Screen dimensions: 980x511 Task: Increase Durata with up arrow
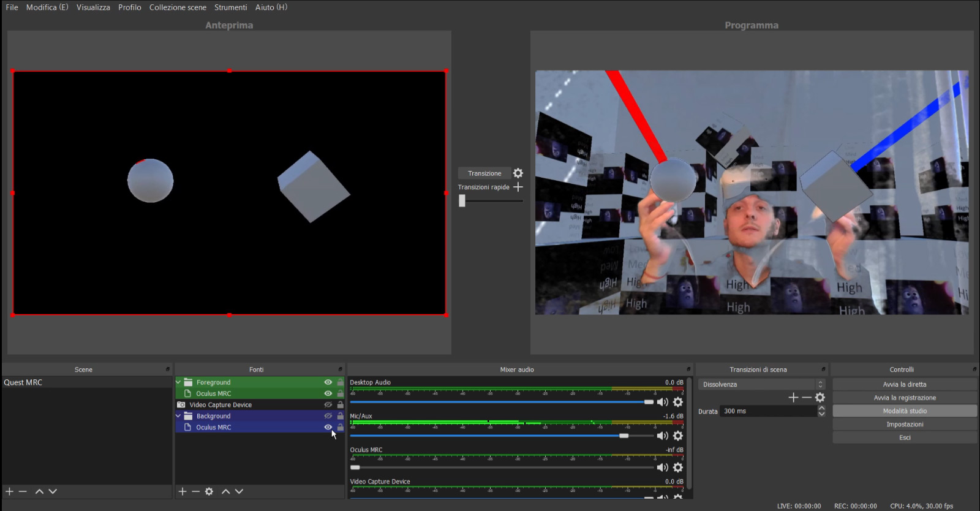click(821, 408)
